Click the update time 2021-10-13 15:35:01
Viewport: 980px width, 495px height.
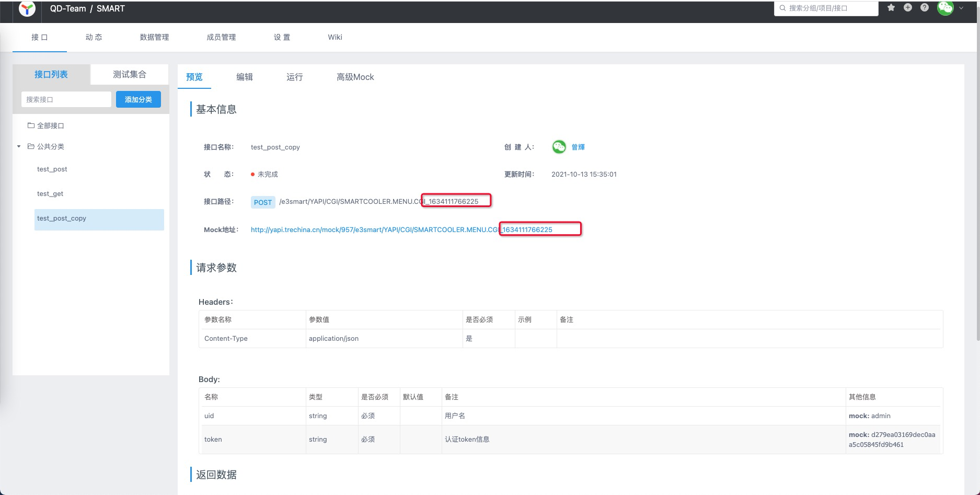point(584,174)
